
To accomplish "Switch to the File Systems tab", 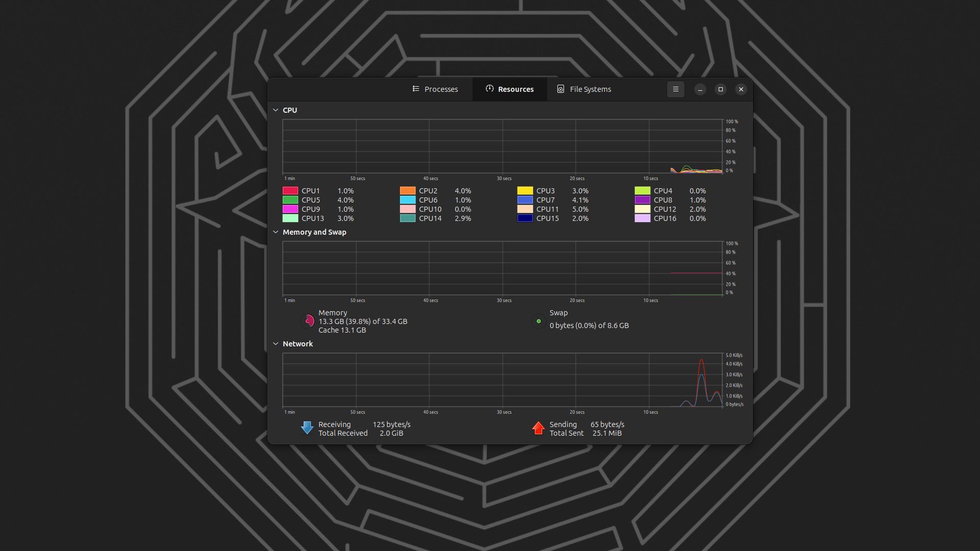I will pyautogui.click(x=590, y=89).
